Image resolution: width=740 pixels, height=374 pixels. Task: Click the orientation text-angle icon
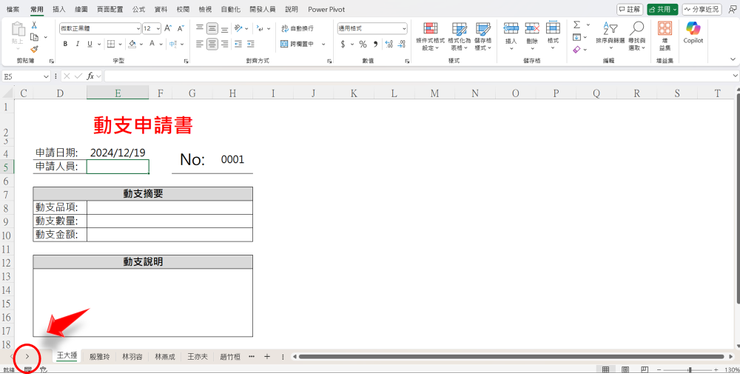pyautogui.click(x=239, y=28)
